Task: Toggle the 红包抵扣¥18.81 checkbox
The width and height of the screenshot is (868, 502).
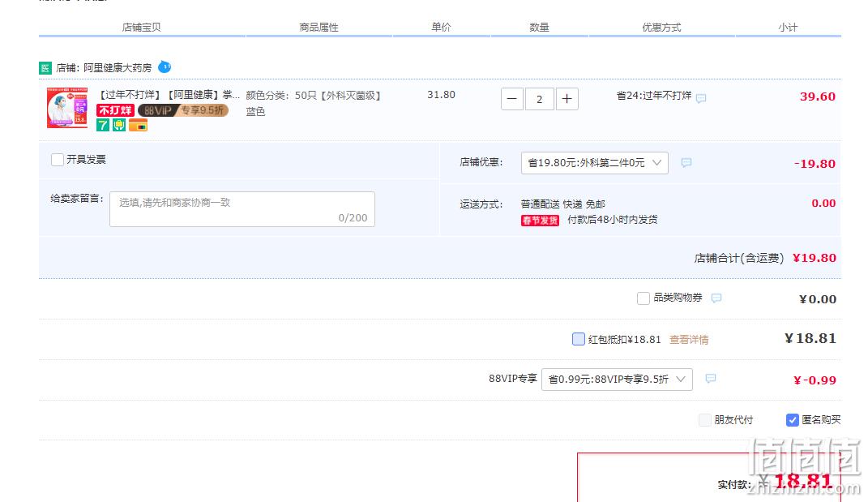Action: 578,339
